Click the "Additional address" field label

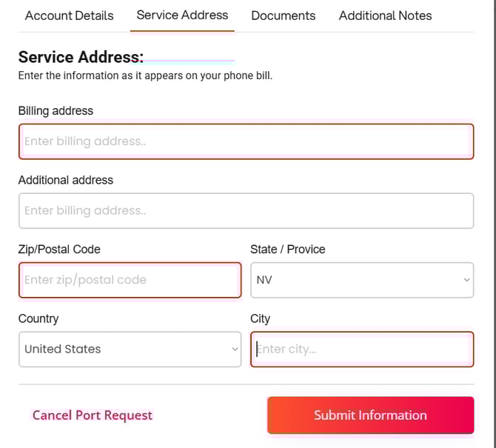66,180
